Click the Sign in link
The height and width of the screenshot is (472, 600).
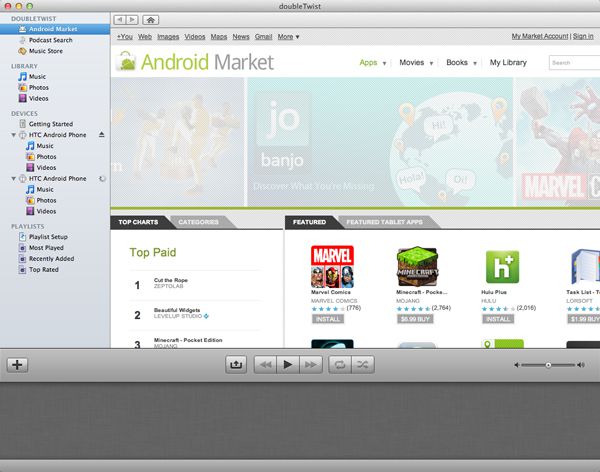[583, 36]
